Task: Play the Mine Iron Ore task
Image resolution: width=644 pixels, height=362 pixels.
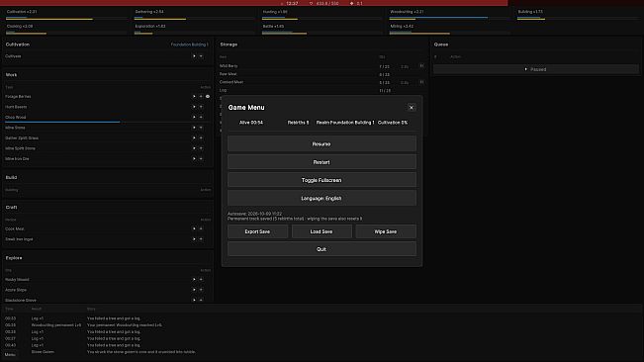Action: (194, 159)
